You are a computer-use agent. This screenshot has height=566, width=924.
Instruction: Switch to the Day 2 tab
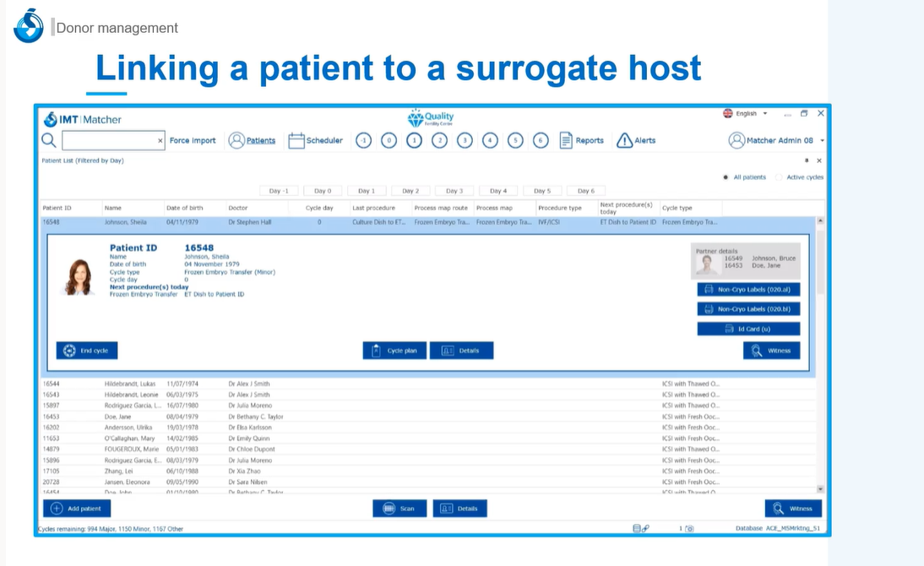410,191
